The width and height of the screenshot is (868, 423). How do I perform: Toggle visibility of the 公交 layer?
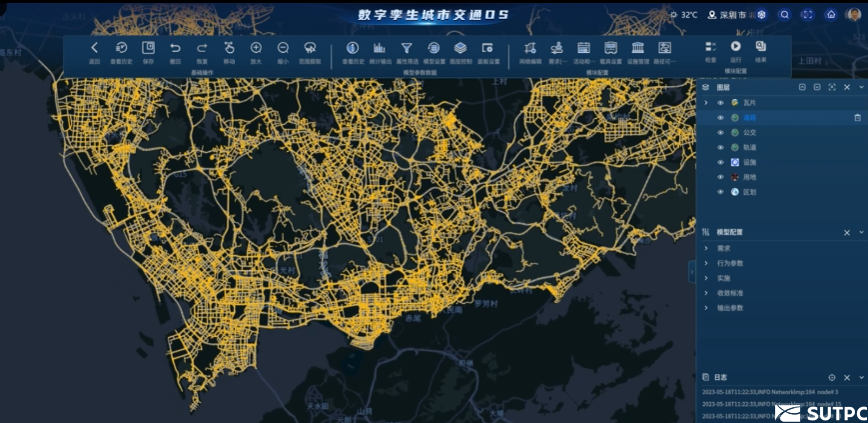[720, 132]
